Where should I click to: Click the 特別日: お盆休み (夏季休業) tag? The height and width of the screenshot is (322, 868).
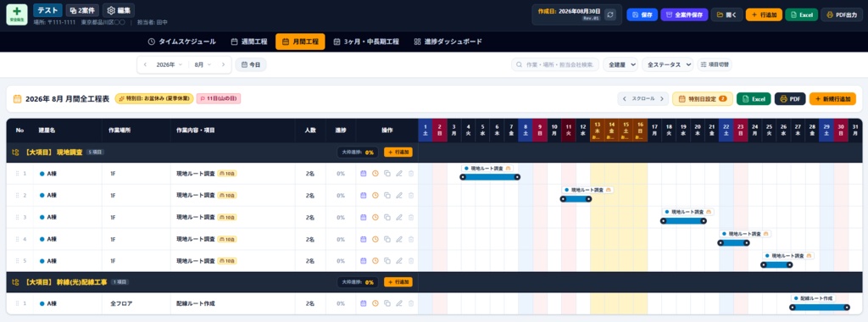coord(154,99)
